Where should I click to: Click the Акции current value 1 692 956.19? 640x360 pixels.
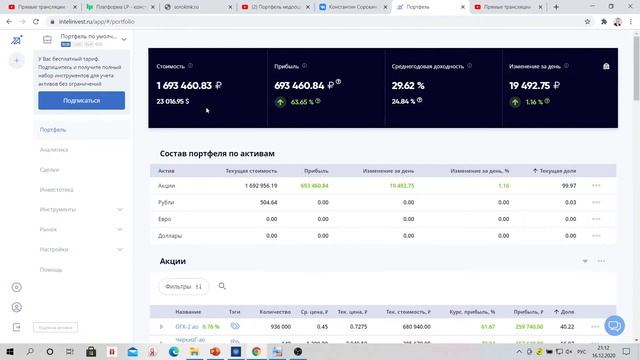[x=261, y=186]
